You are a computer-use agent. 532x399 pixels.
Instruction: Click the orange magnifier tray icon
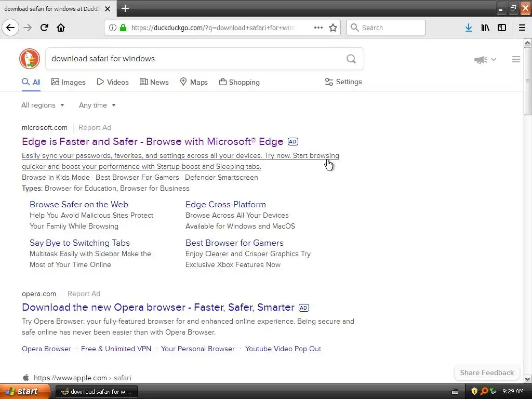pyautogui.click(x=484, y=391)
